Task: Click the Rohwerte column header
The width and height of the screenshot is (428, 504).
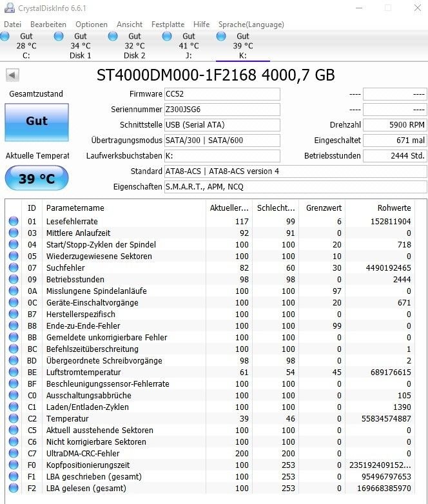Action: [x=380, y=208]
